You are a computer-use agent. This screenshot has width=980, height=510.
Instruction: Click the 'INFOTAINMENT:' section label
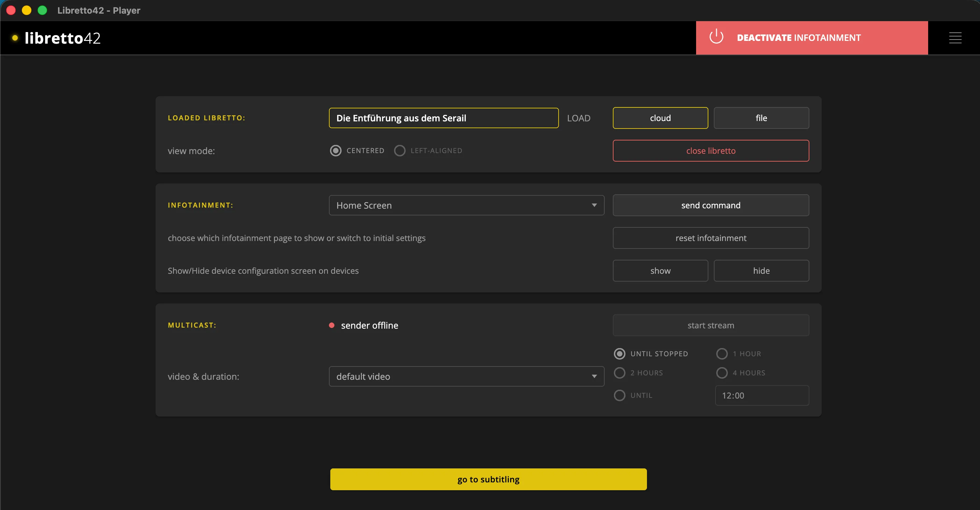(x=201, y=205)
